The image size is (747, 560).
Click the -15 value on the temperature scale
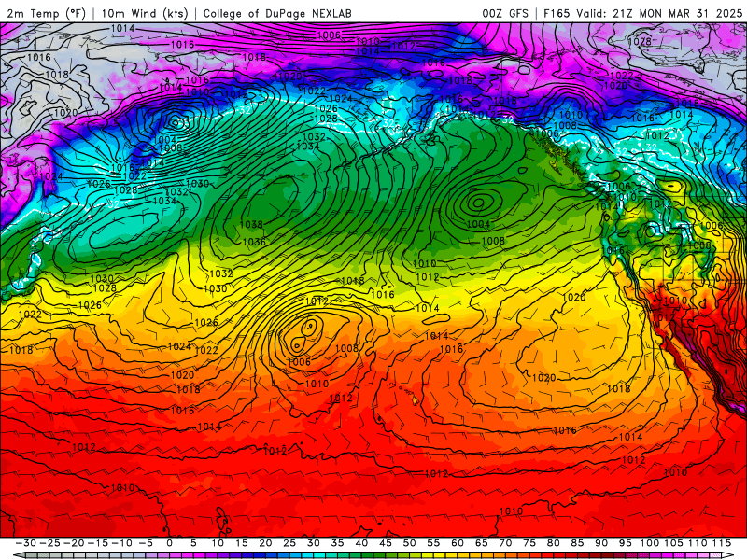(98, 543)
